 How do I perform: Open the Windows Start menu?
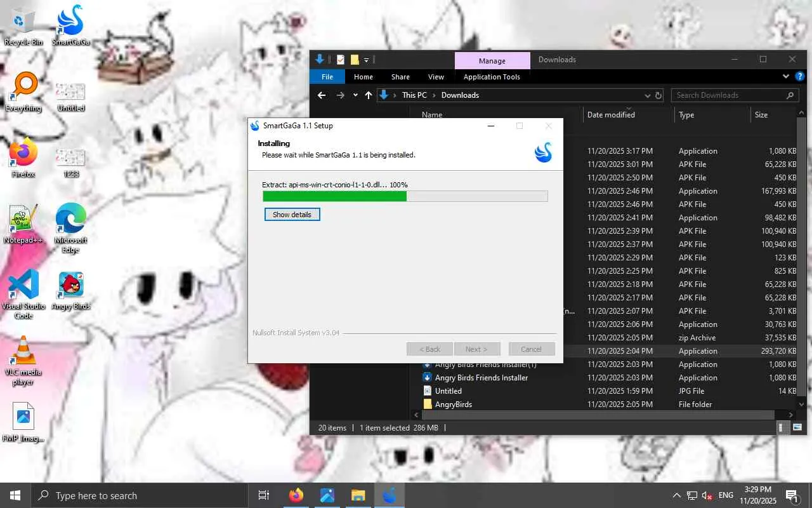[15, 495]
